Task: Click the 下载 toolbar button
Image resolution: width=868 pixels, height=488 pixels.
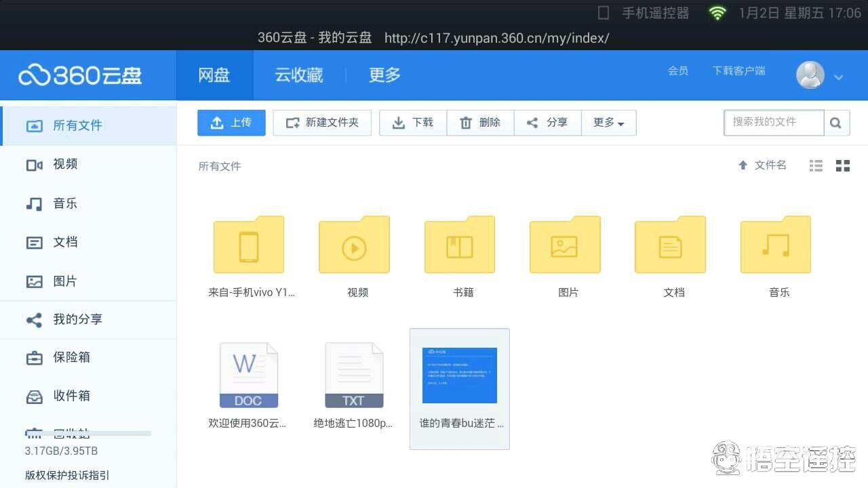Action: [413, 123]
